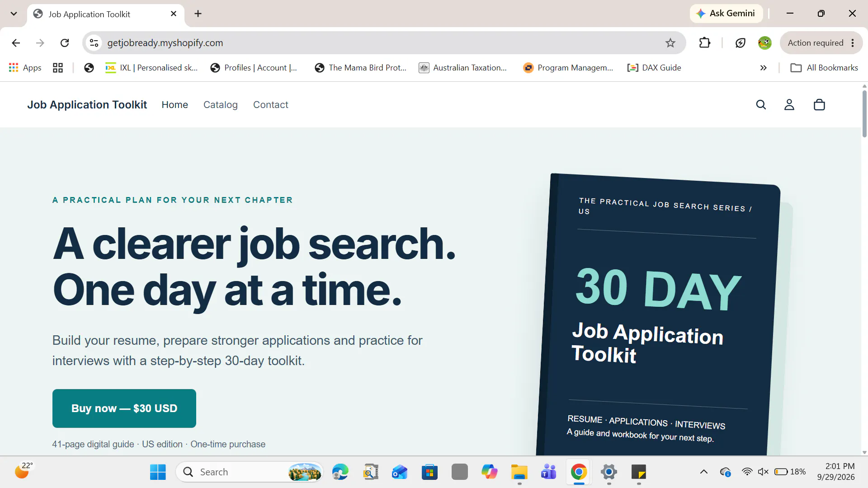Show hidden icons in the system tray
868x488 pixels.
click(x=704, y=472)
